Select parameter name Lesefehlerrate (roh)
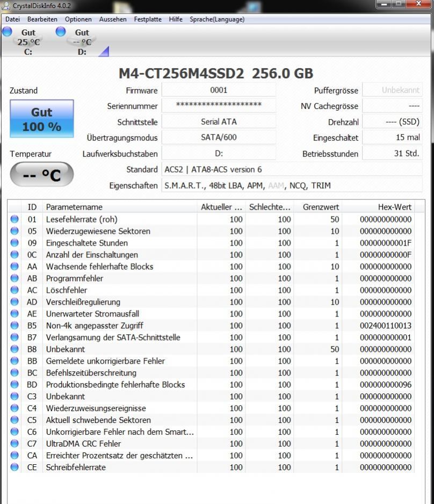 [82, 219]
